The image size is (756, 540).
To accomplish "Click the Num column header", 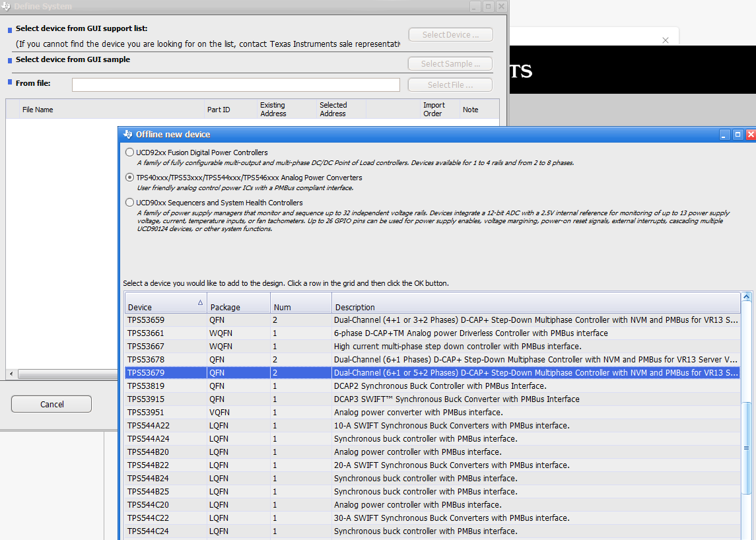I will (301, 303).
